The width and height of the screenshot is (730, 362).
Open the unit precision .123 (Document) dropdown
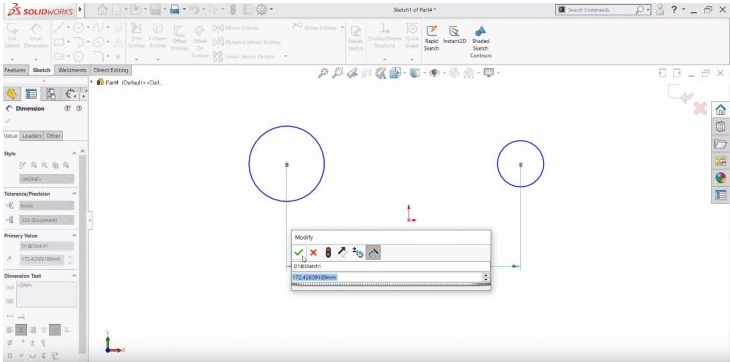click(x=47, y=220)
